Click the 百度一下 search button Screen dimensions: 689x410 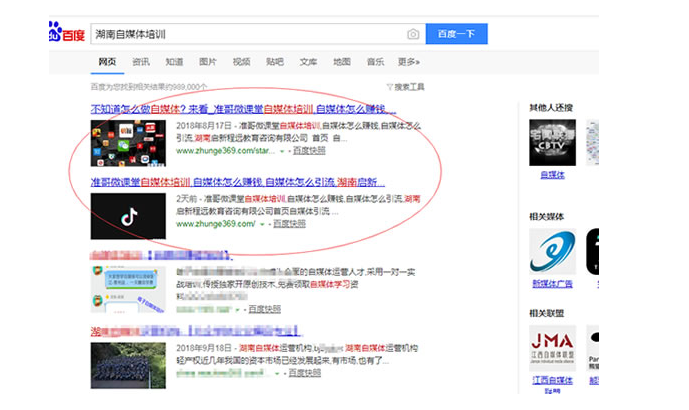tap(457, 34)
